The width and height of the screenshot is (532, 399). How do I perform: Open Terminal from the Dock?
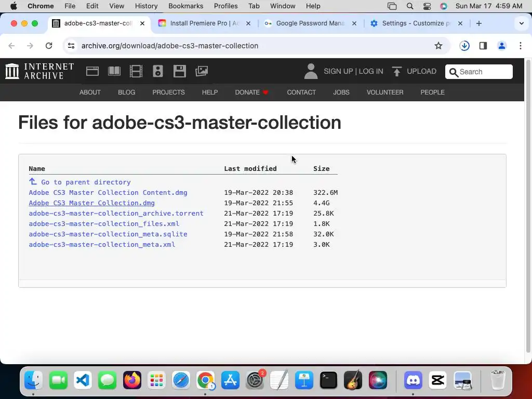pyautogui.click(x=328, y=380)
